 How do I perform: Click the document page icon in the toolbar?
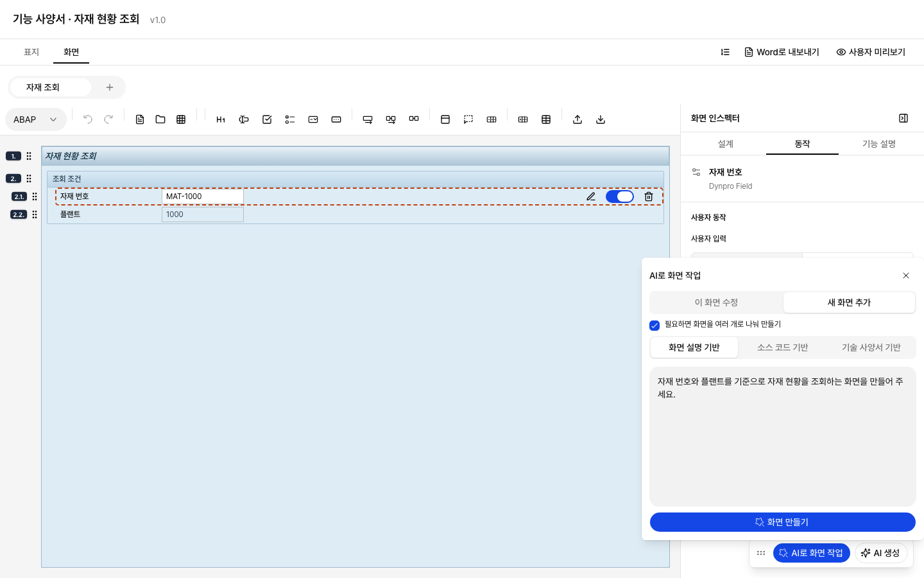pos(140,119)
